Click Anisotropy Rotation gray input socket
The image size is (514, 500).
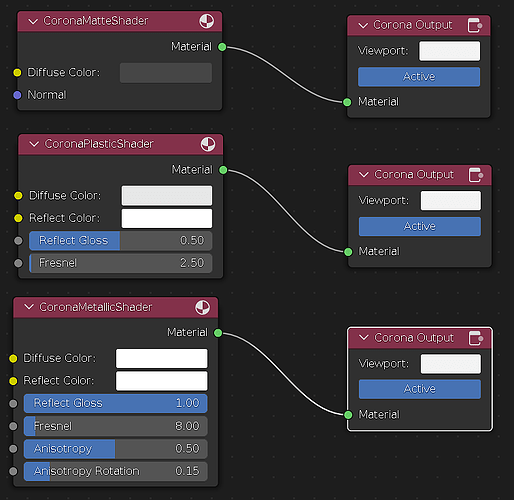(x=13, y=471)
